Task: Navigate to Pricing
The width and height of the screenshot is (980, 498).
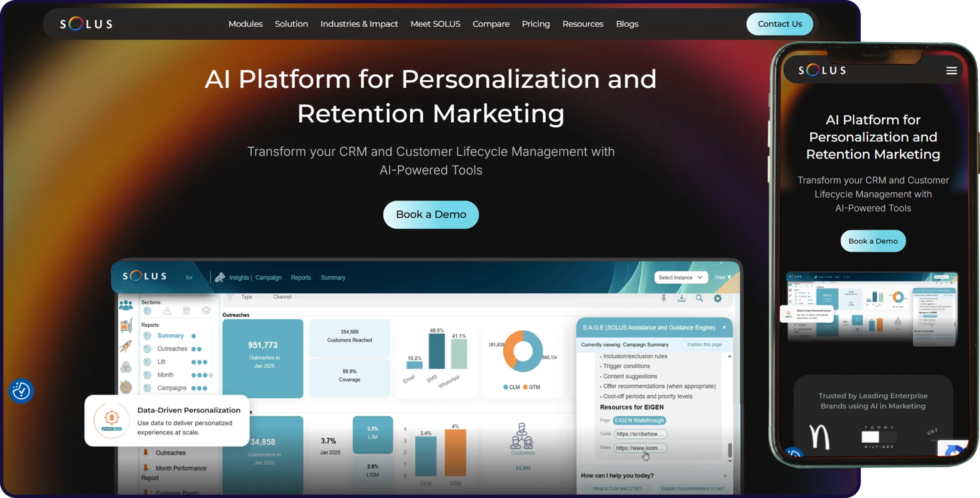Action: tap(536, 24)
